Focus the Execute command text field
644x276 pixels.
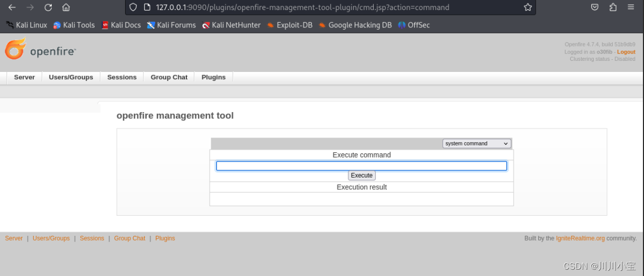[x=362, y=166]
